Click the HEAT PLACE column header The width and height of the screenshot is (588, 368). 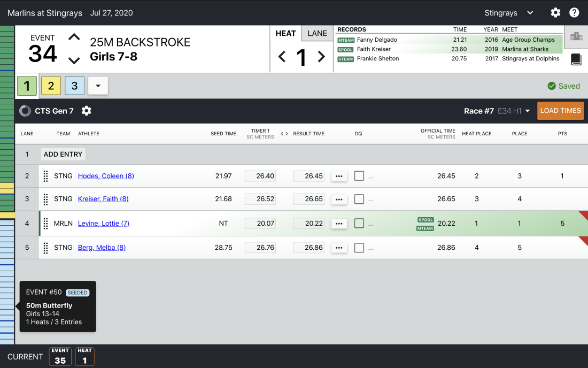coord(477,134)
